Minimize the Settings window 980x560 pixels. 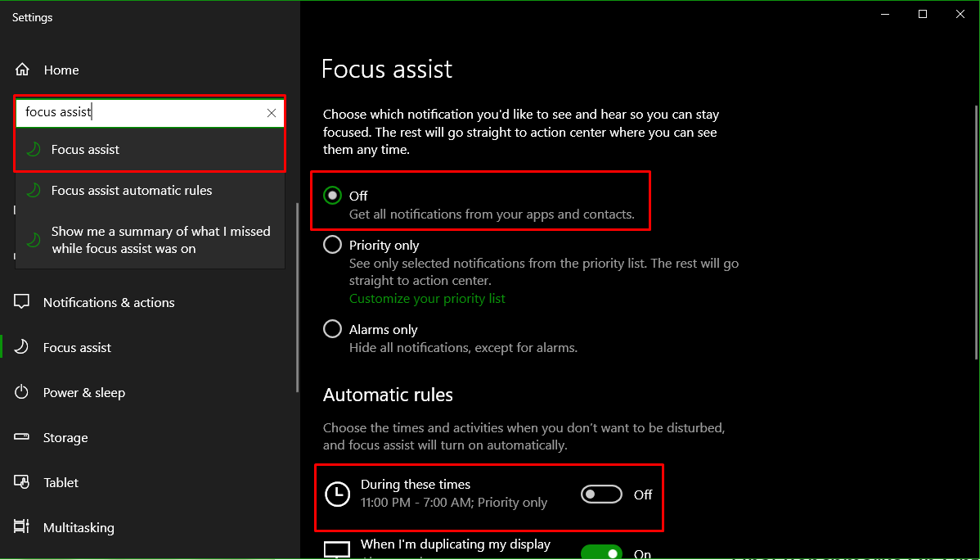[x=883, y=15]
